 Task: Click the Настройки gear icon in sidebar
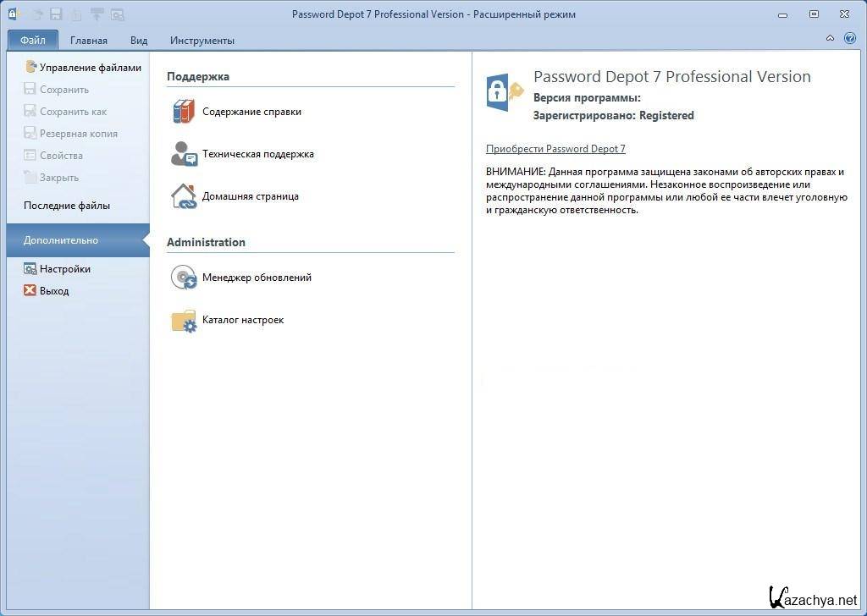tap(30, 269)
